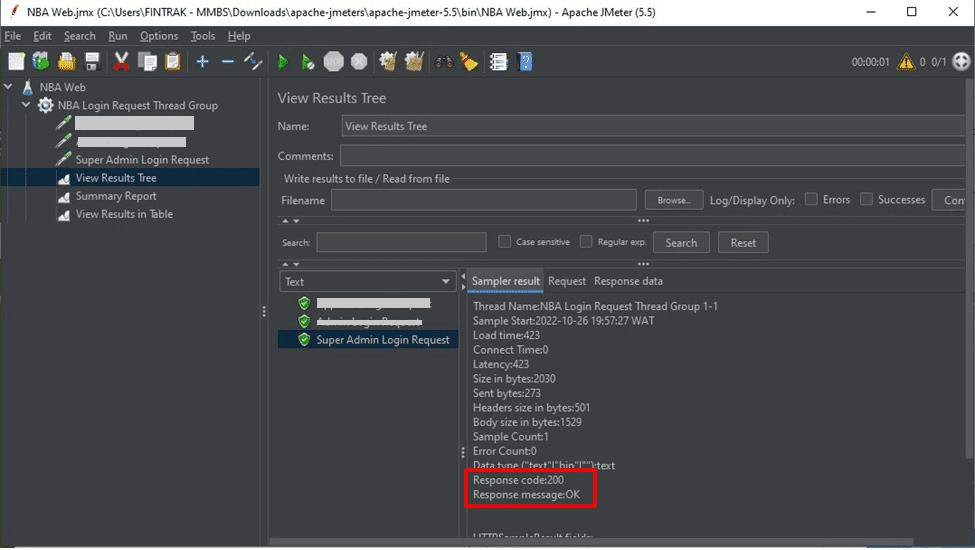Screen dimensions: 975x550
Task: Click the Help question mark icon
Action: coord(525,62)
